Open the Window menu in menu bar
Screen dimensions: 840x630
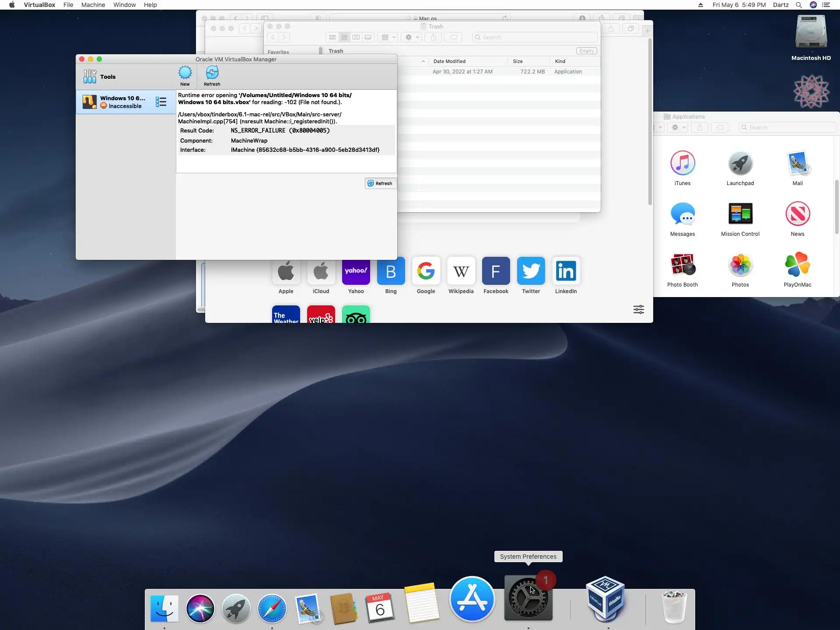coord(124,5)
